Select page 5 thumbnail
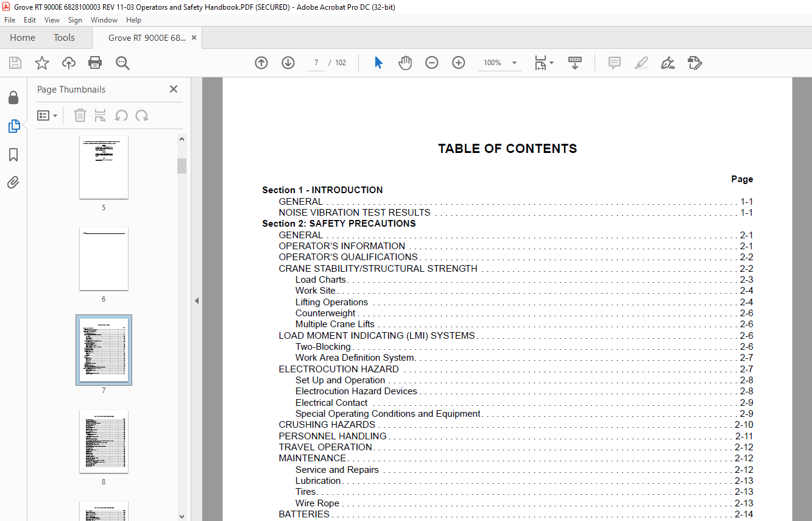This screenshot has width=812, height=521. click(x=104, y=168)
